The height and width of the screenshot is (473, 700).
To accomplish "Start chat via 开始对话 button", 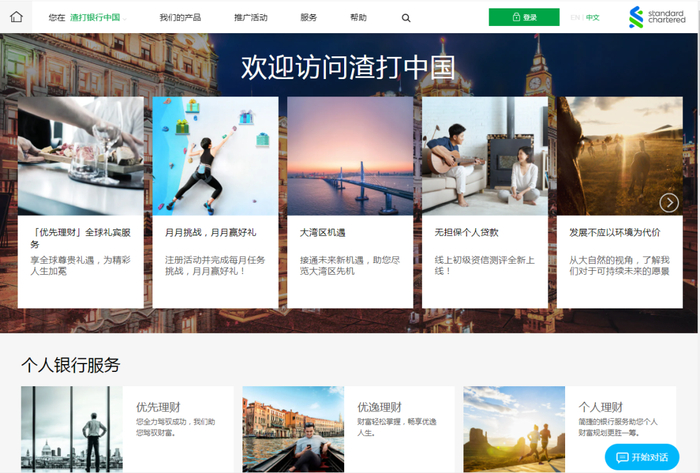I will (x=642, y=457).
